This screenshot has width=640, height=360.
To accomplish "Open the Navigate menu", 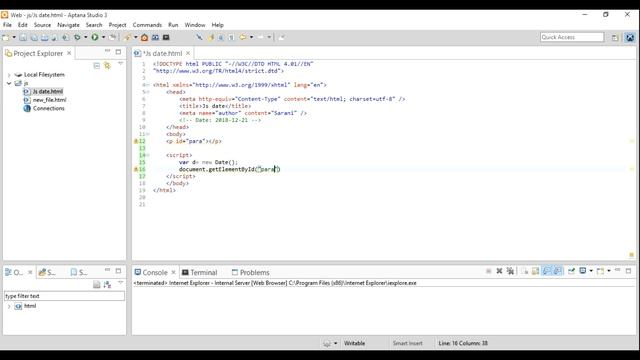I will point(68,25).
